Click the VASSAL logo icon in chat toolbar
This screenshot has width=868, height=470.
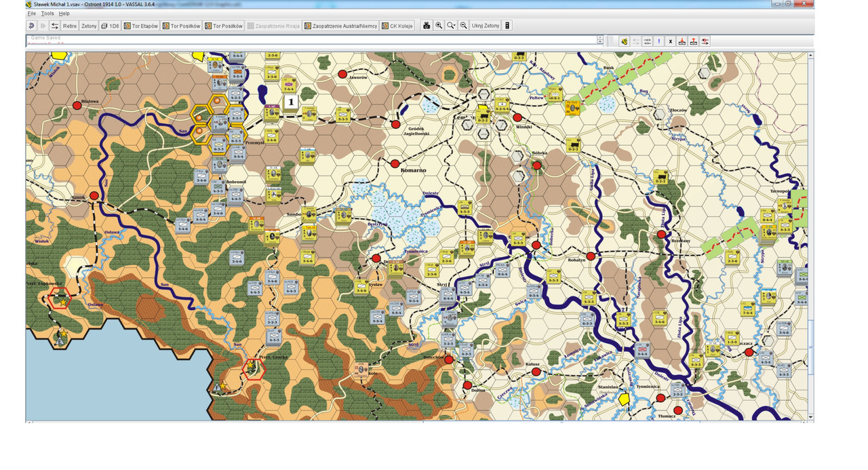coord(625,41)
